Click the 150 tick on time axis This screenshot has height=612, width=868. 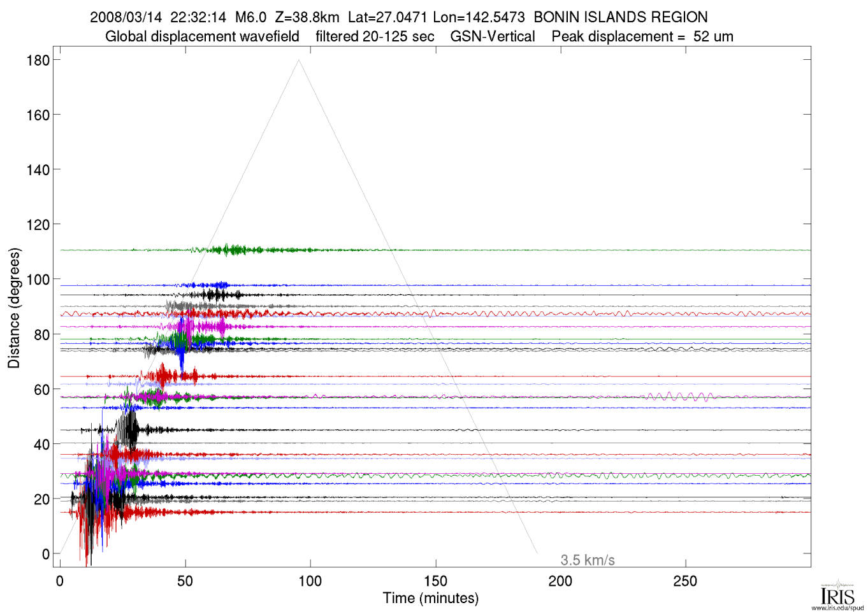(x=435, y=581)
